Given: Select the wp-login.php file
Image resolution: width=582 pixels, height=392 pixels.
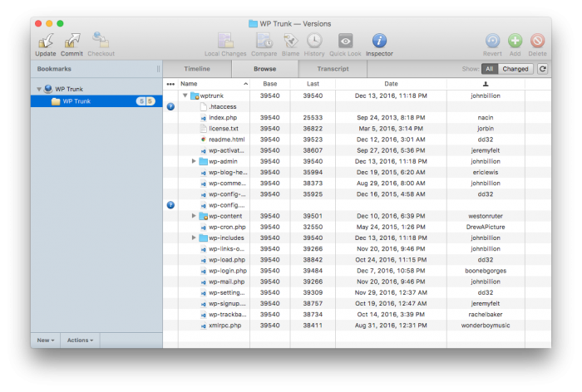Looking at the screenshot, I should coord(228,271).
